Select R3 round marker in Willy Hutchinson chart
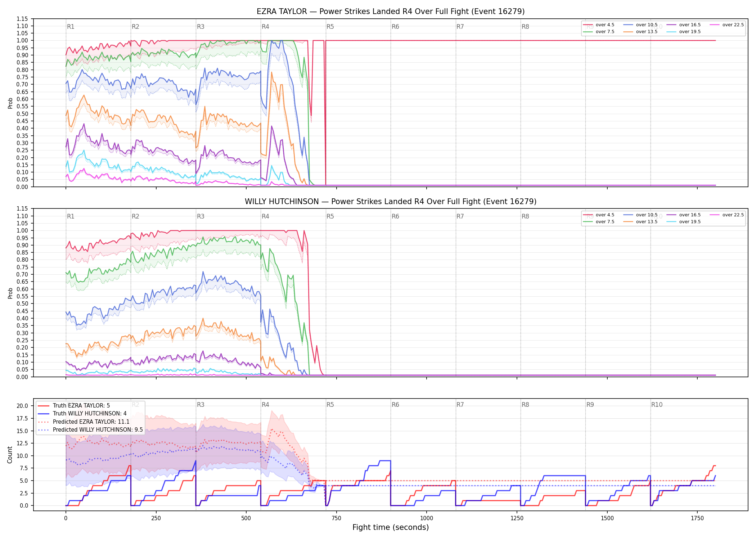The width and height of the screenshot is (756, 540). pyautogui.click(x=201, y=216)
